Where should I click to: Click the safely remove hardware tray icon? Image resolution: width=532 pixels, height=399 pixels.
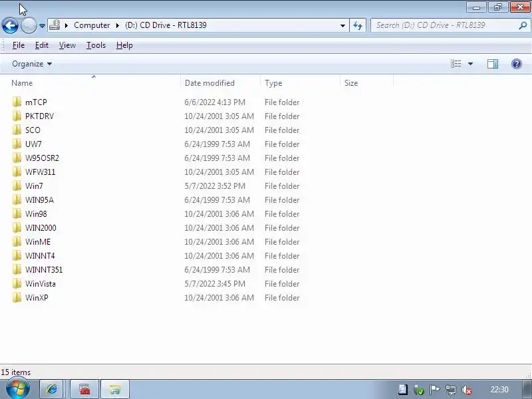point(419,390)
